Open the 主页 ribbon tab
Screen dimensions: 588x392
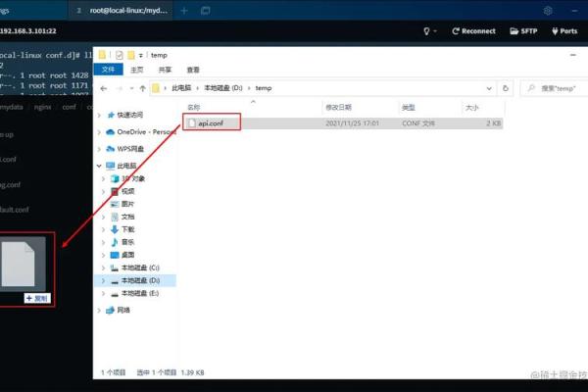137,70
